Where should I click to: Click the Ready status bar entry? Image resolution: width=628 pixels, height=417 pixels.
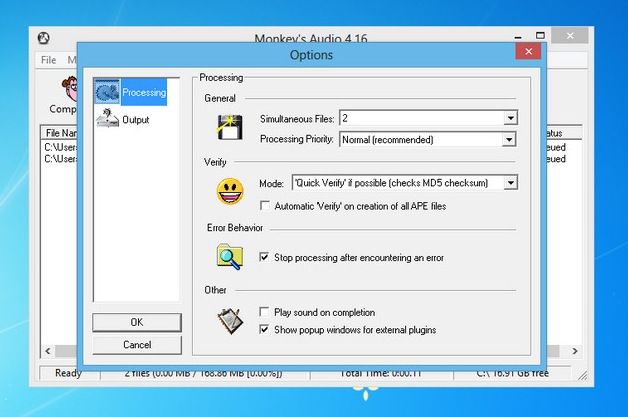(x=68, y=373)
